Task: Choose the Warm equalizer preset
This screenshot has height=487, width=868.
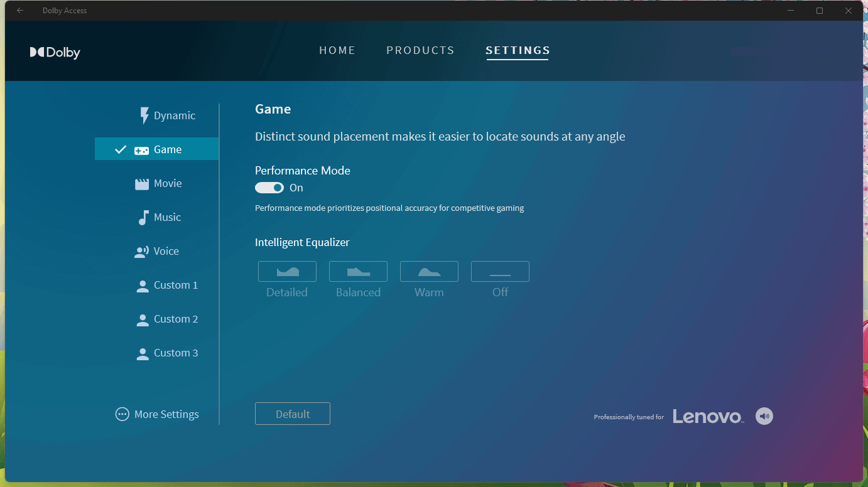Action: (x=429, y=272)
